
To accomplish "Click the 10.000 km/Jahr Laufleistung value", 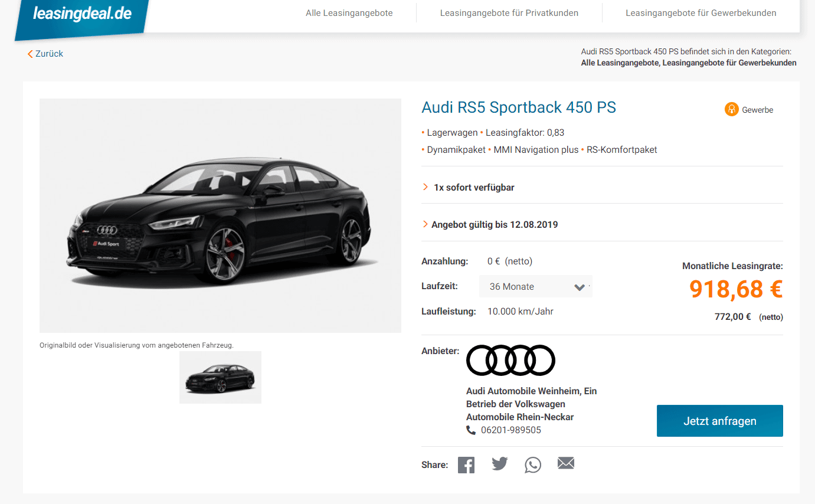I will click(x=521, y=311).
